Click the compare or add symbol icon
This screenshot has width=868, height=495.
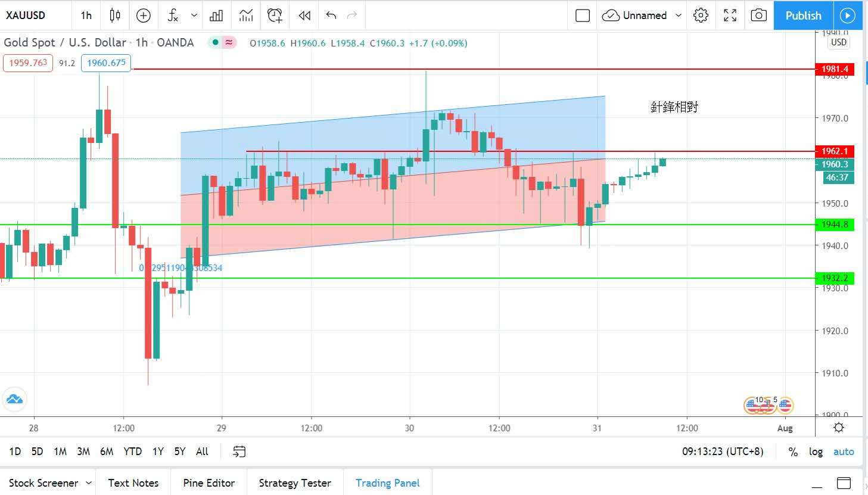pyautogui.click(x=144, y=15)
